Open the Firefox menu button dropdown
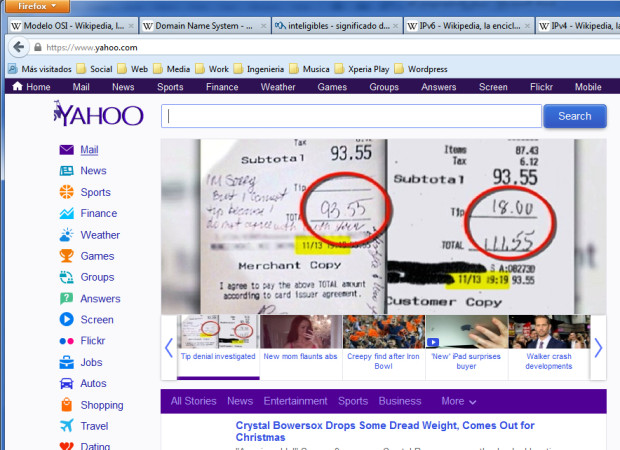The height and width of the screenshot is (450, 620). point(36,7)
